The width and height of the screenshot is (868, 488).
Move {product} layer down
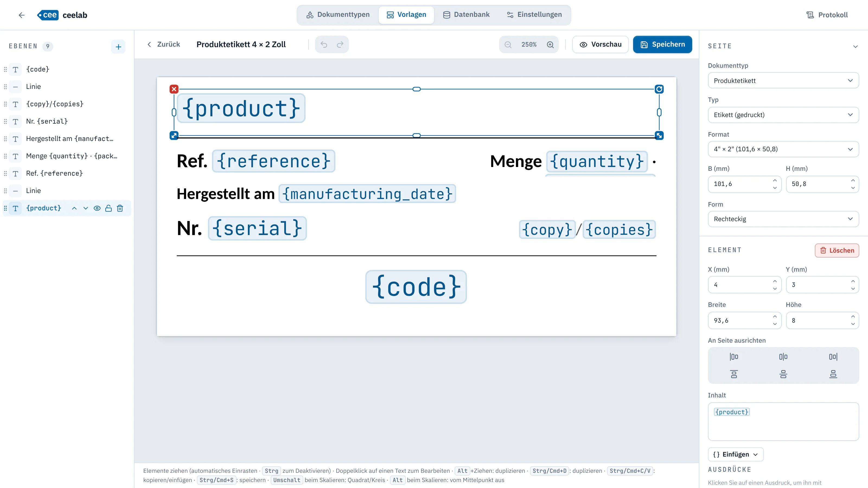86,208
